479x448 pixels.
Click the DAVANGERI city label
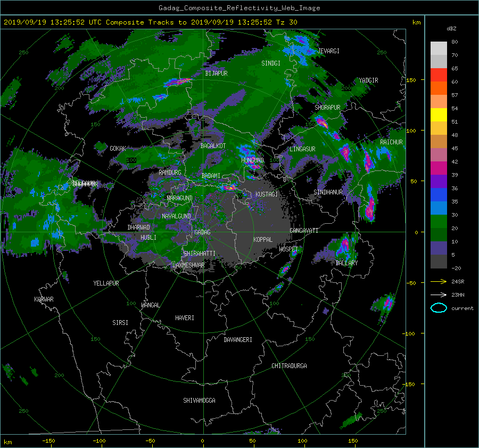[x=238, y=340]
